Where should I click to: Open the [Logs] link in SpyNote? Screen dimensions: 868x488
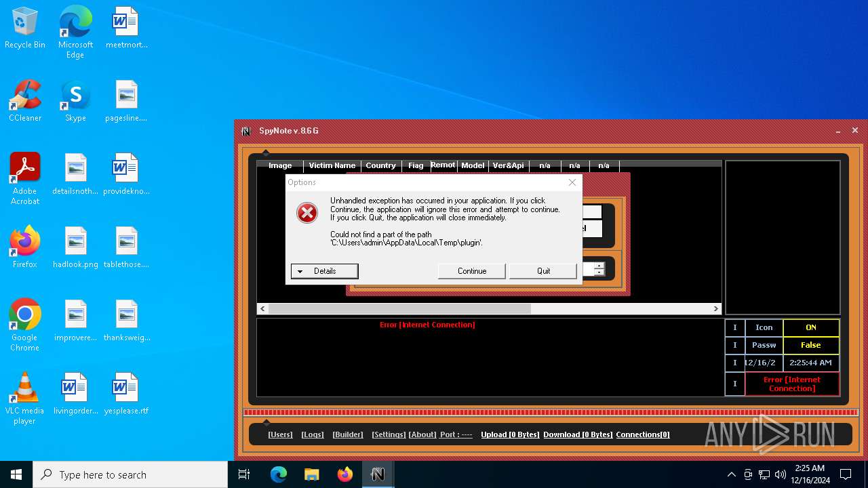[x=313, y=434]
